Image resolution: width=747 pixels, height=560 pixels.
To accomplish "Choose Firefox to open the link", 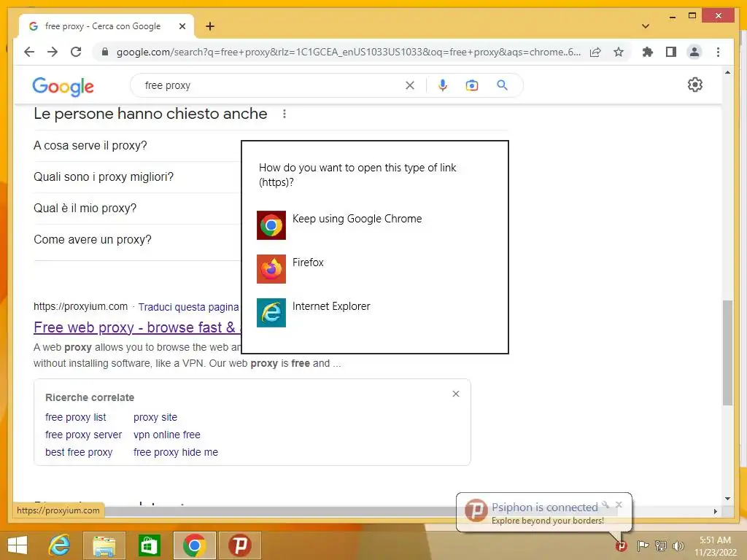I will tap(374, 269).
